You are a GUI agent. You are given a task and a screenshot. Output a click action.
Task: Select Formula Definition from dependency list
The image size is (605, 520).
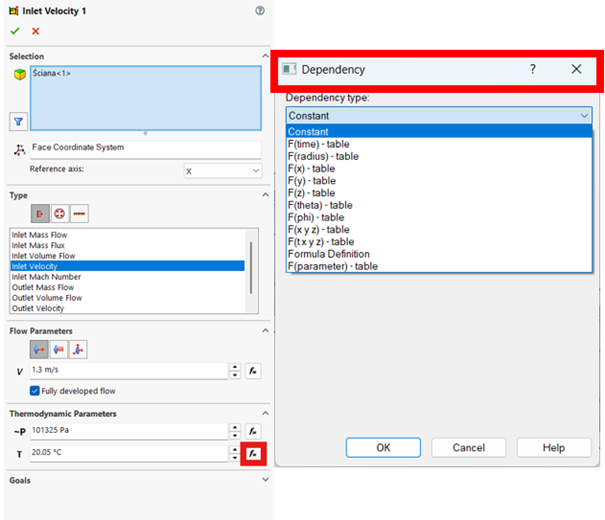tap(328, 254)
